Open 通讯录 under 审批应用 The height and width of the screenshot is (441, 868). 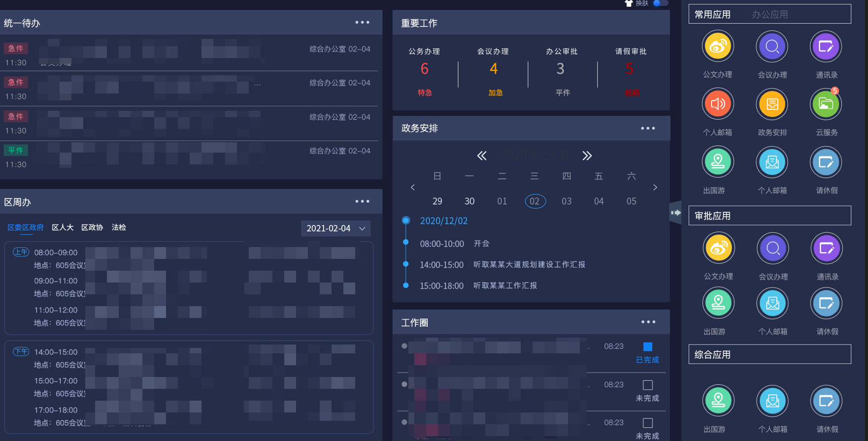click(827, 249)
